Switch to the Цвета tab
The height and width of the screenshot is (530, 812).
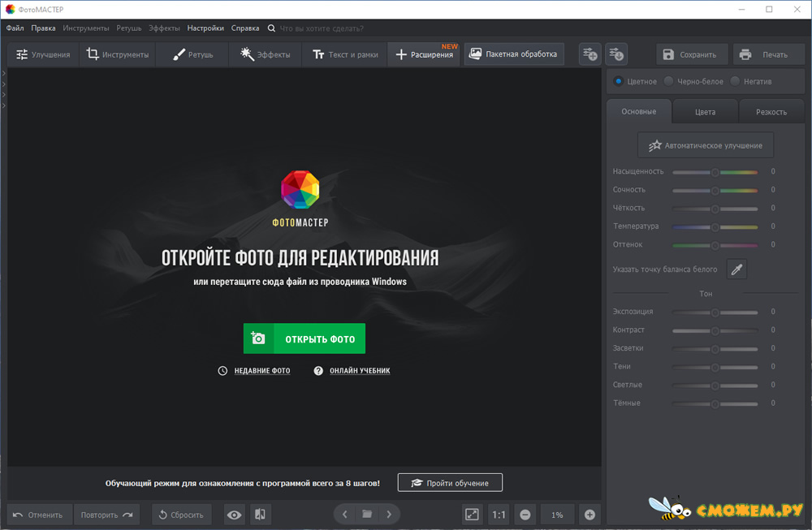pos(706,112)
